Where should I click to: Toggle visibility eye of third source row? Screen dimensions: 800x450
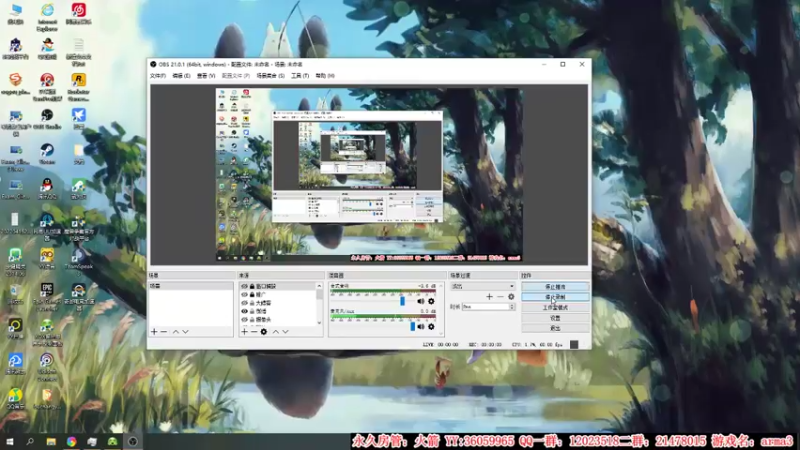tap(244, 303)
